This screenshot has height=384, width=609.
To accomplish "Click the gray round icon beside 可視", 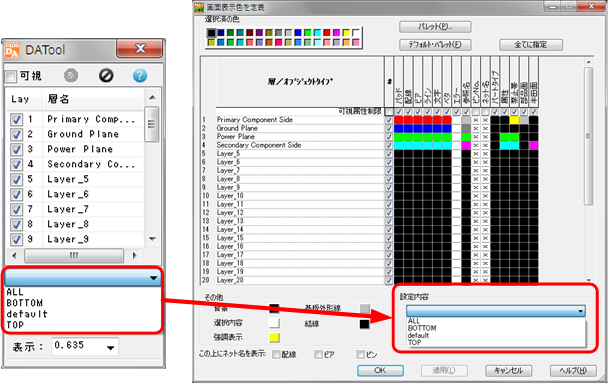I will (x=71, y=75).
